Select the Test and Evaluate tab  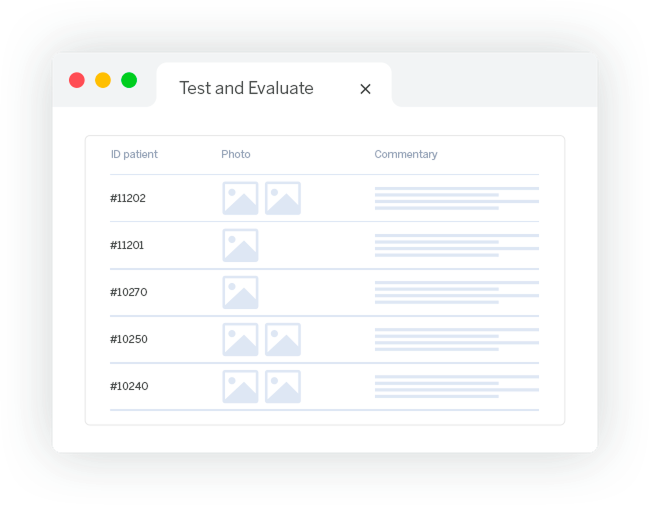[246, 88]
